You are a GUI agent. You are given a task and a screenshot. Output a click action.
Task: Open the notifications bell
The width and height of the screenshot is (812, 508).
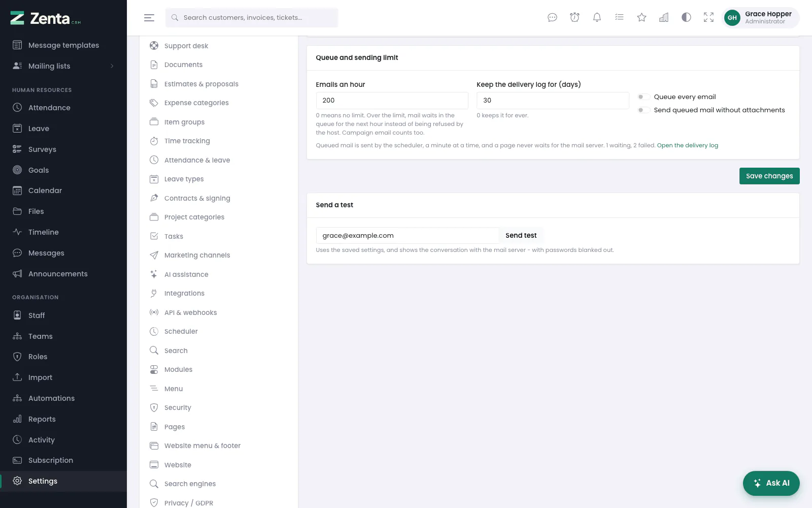click(597, 18)
